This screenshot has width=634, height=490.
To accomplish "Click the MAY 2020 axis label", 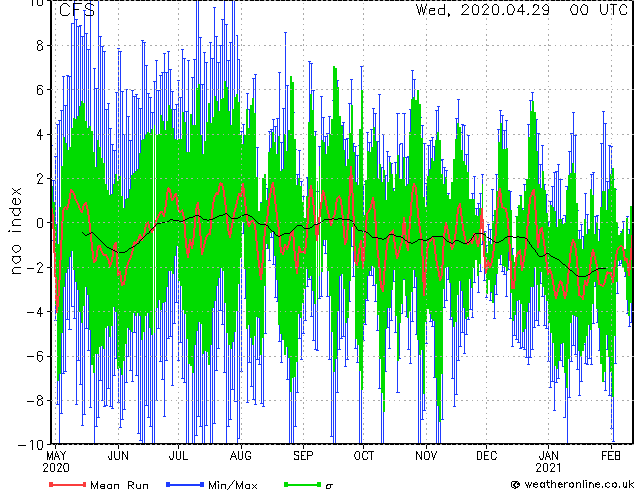I will pos(56,462).
